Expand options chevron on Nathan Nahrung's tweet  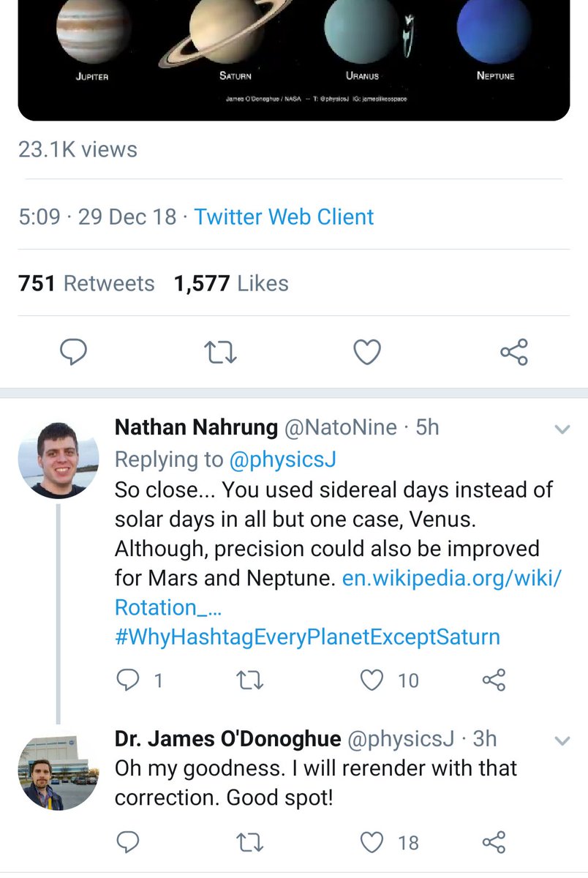[x=562, y=429]
